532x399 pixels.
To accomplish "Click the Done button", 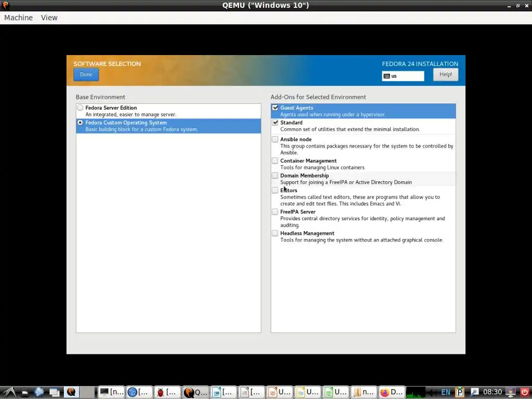I will tap(86, 75).
